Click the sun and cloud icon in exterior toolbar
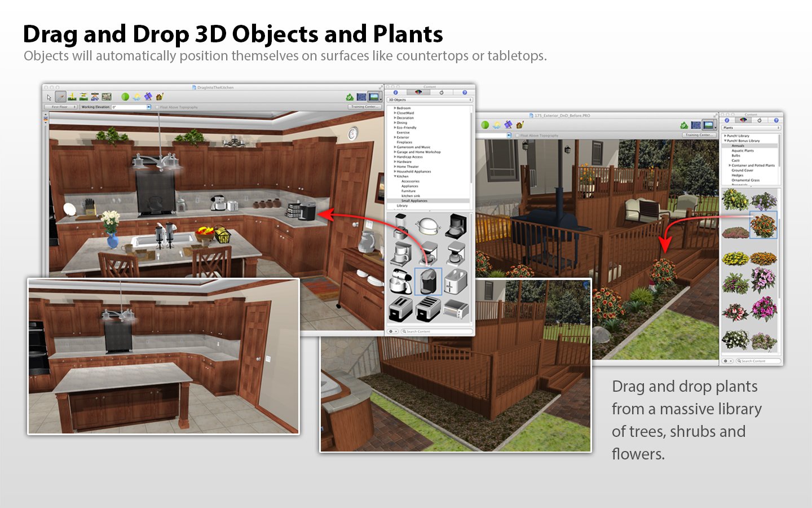This screenshot has width=812, height=508. point(497,125)
